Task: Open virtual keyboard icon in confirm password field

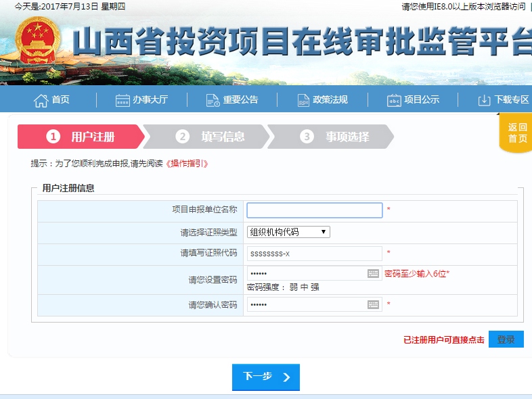Action: pos(374,304)
